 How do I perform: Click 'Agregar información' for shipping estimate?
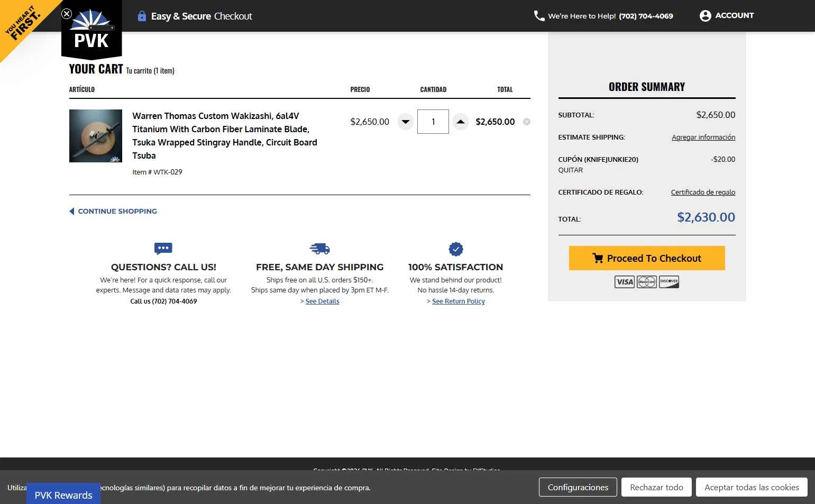[x=703, y=138]
